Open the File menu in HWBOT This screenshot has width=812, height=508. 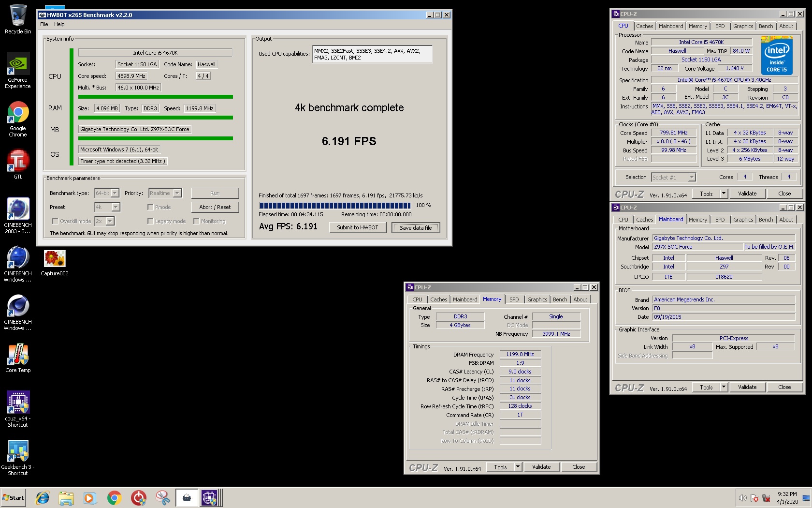click(x=44, y=24)
